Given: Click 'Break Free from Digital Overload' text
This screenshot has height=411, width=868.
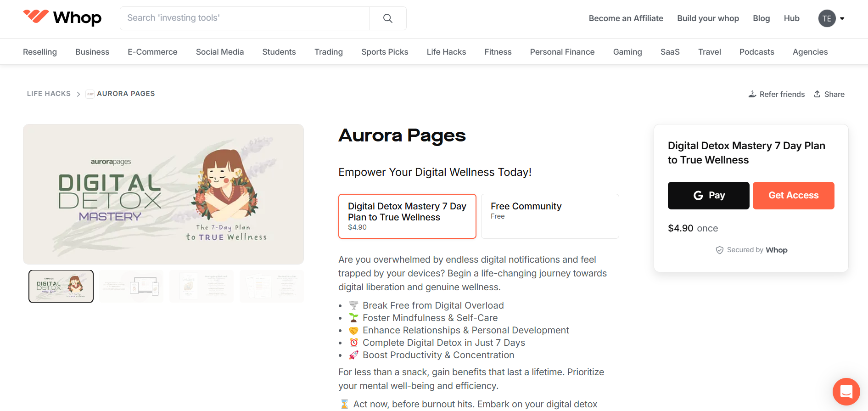Looking at the screenshot, I should tap(433, 305).
